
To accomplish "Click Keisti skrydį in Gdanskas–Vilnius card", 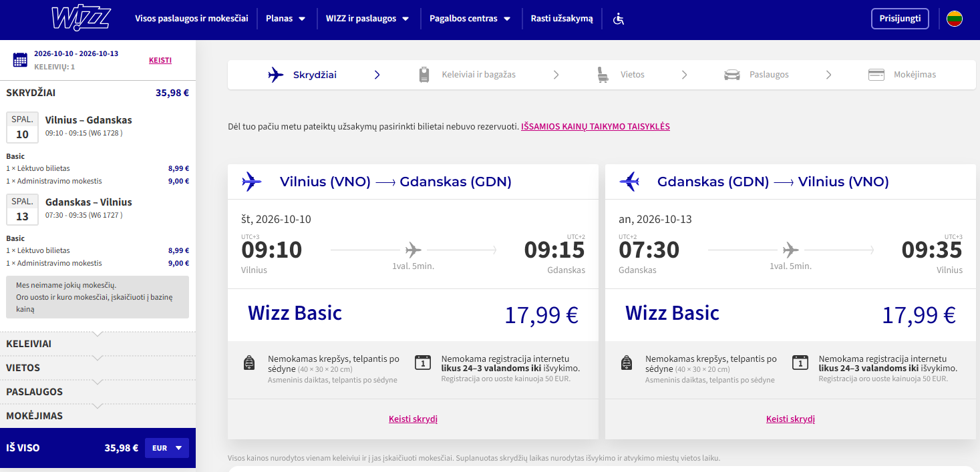I will [790, 419].
